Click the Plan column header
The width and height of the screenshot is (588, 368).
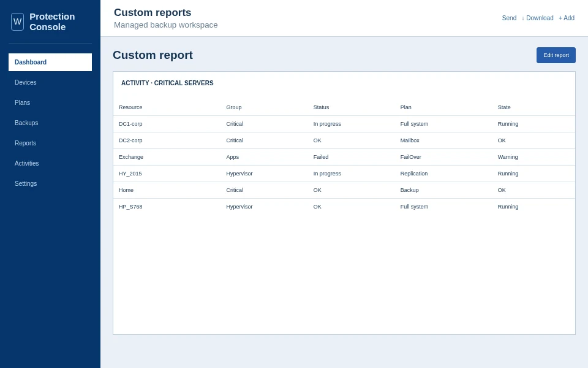[x=405, y=107]
